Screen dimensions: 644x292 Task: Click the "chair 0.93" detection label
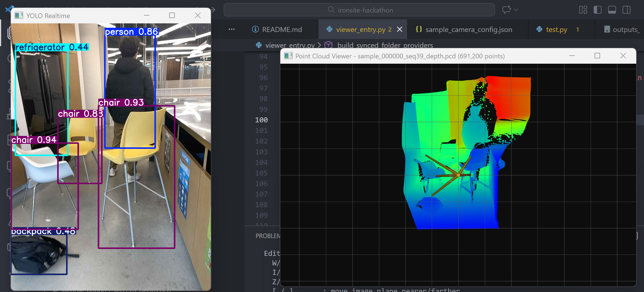121,103
